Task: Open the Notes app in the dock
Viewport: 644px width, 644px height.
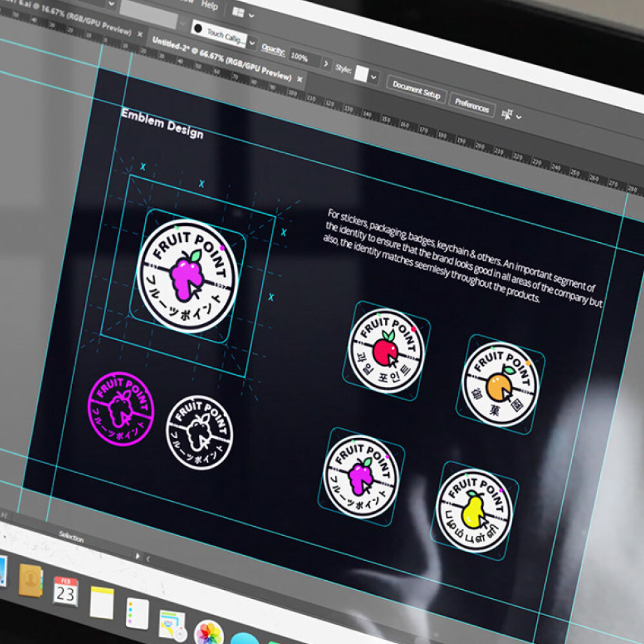Action: (102, 603)
